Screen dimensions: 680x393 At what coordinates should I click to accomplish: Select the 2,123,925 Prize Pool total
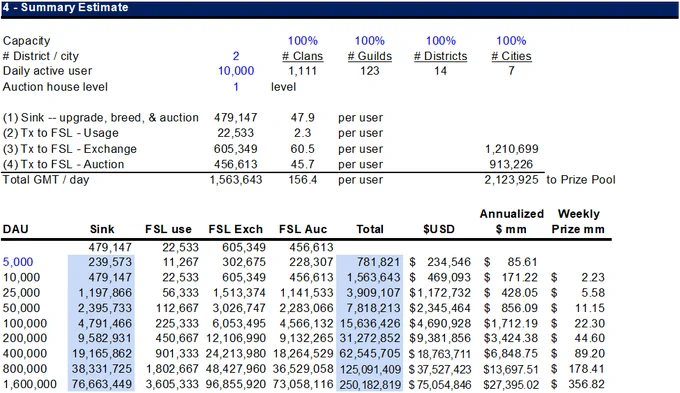coord(512,180)
